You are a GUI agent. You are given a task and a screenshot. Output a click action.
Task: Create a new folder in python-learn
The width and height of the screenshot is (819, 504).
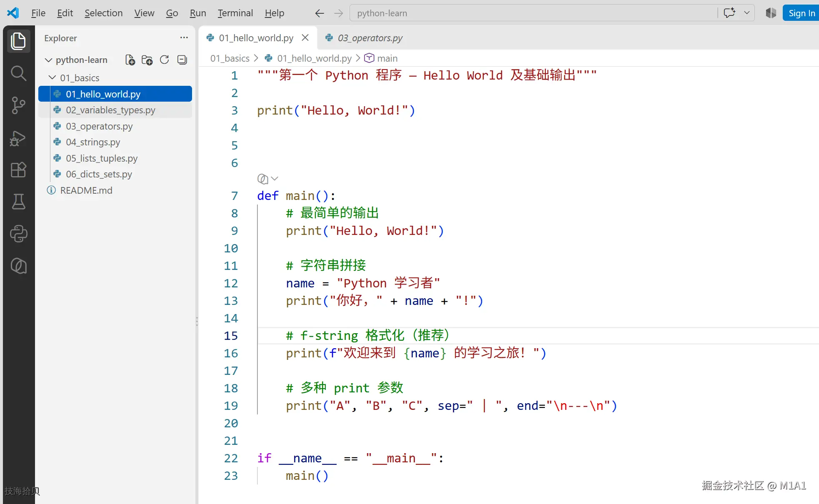(147, 60)
